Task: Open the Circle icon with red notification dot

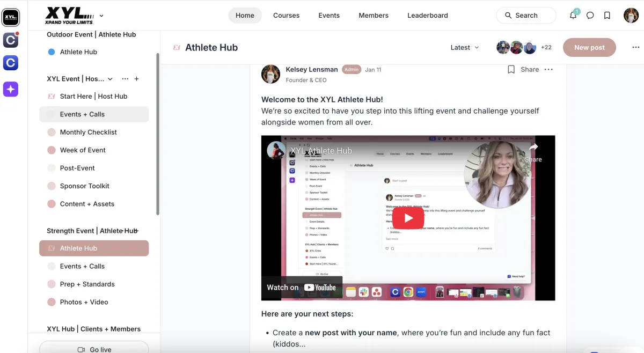Action: pyautogui.click(x=11, y=40)
